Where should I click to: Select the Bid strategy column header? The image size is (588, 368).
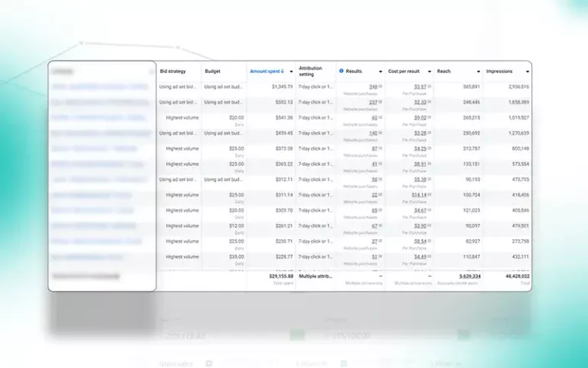click(172, 71)
